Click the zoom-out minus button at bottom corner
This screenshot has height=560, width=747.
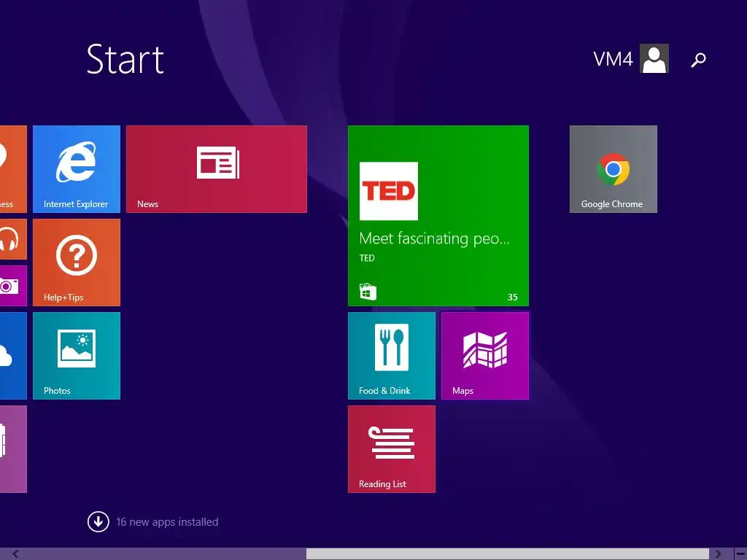point(740,554)
